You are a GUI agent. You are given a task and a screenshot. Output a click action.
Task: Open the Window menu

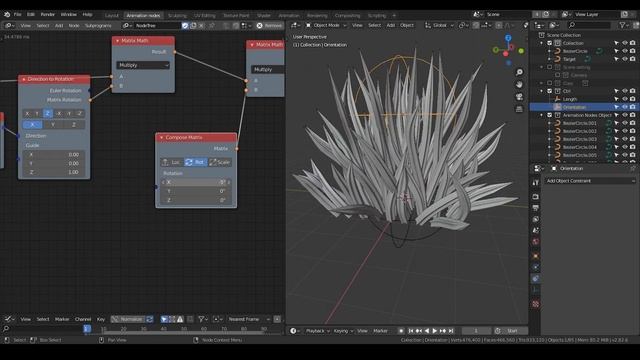[69, 14]
